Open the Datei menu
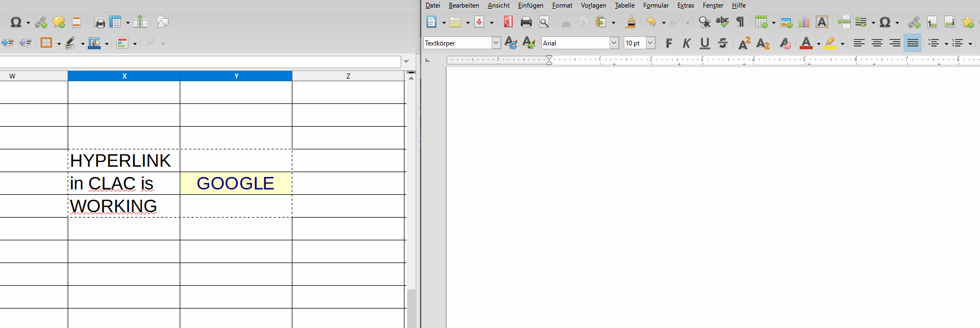980x328 pixels. tap(433, 5)
